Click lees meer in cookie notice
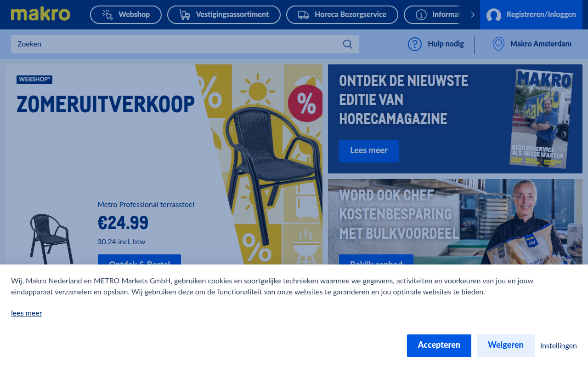The image size is (588, 368). 27,313
